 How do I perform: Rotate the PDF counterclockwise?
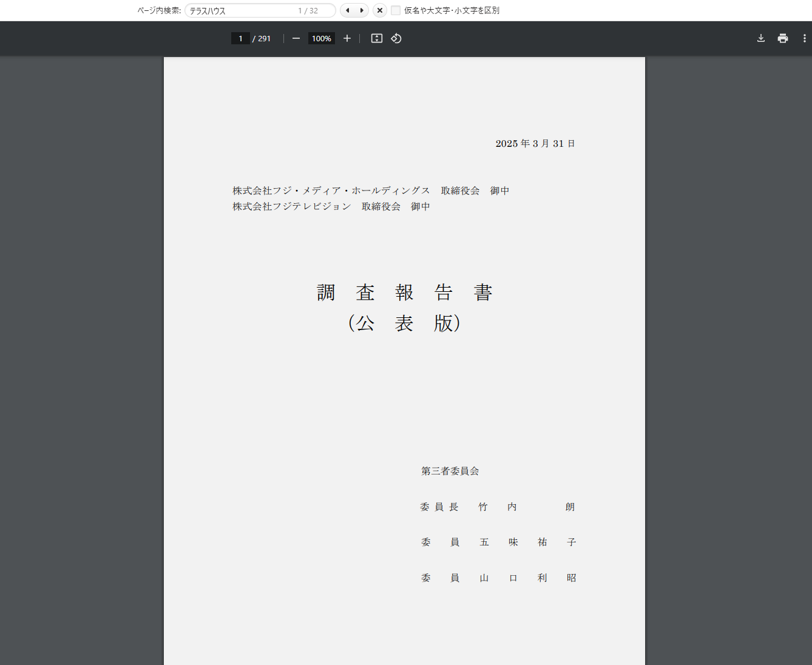[x=396, y=38]
